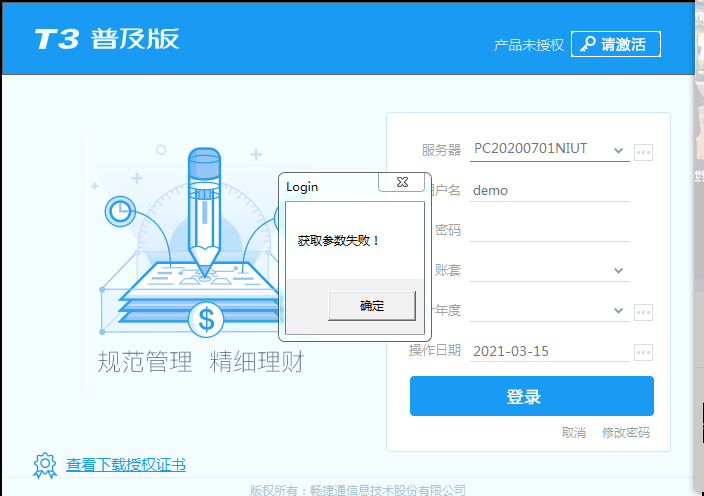Click the Login dialog title text
704x496 pixels.
302,187
